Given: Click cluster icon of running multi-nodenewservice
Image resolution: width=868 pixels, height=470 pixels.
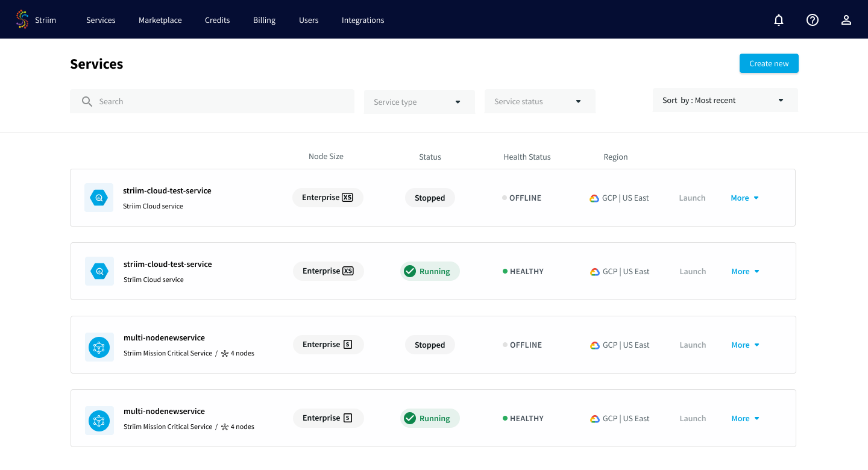Looking at the screenshot, I should point(99,421).
